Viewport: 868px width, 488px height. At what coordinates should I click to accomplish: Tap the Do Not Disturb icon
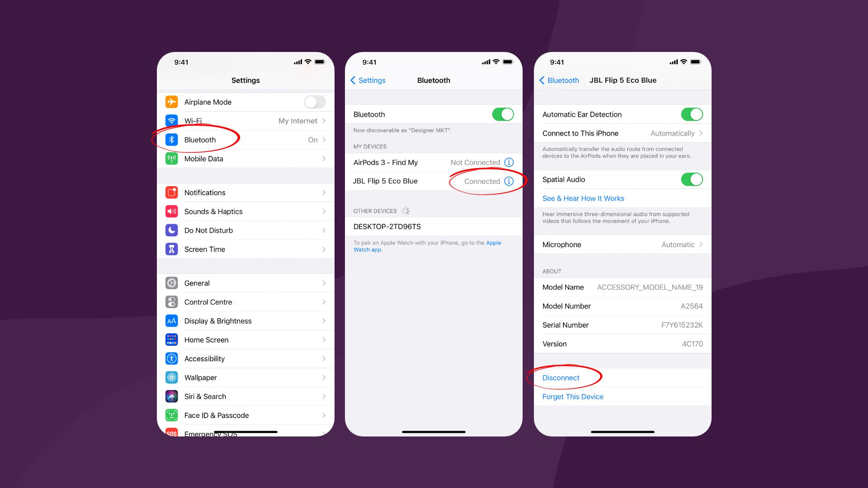[172, 230]
